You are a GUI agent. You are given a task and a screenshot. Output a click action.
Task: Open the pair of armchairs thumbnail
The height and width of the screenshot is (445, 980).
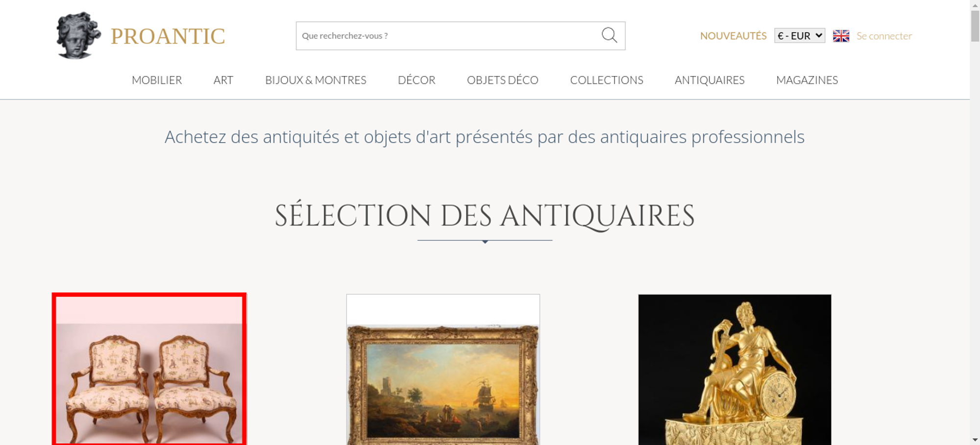coord(149,369)
